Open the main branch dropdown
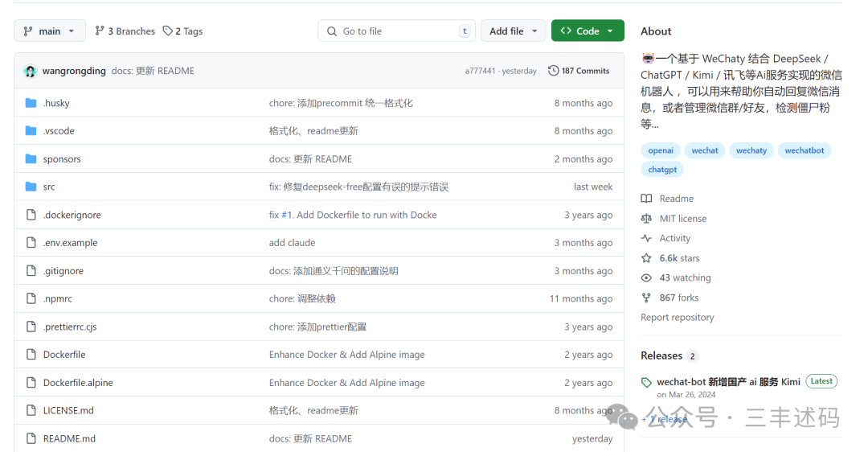868x452 pixels. click(x=50, y=31)
